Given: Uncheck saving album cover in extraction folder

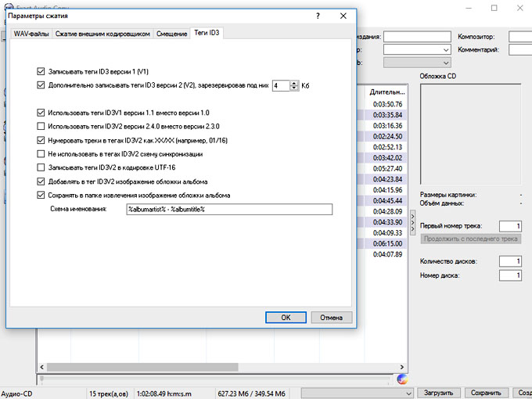Looking at the screenshot, I should (41, 195).
